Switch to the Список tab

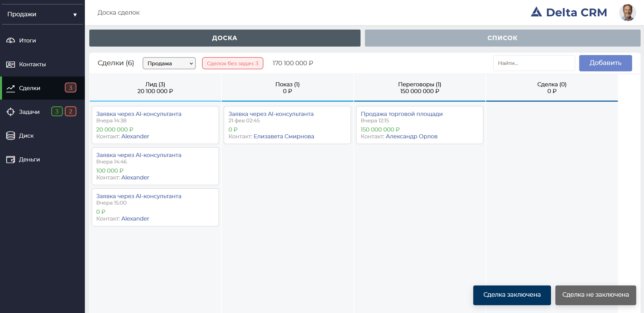tap(502, 38)
